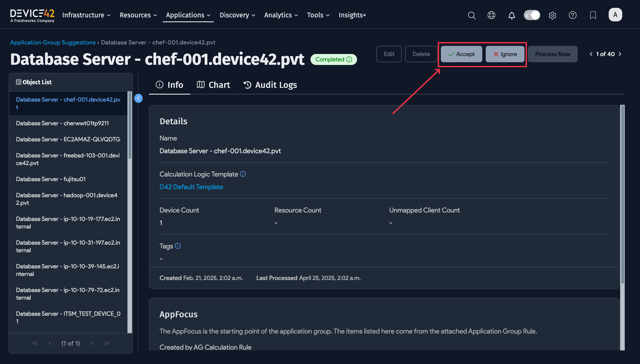Open the settings gear icon
Viewport: 640px width, 364px height.
point(553,15)
